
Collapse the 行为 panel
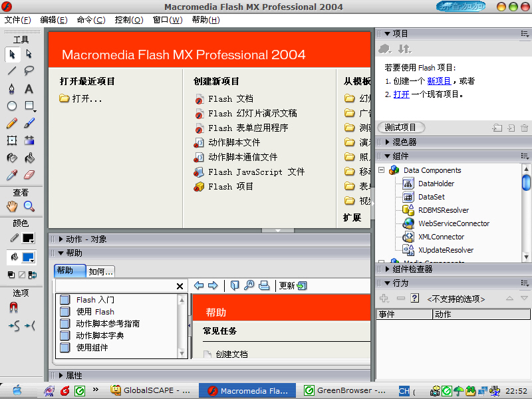coord(387,283)
